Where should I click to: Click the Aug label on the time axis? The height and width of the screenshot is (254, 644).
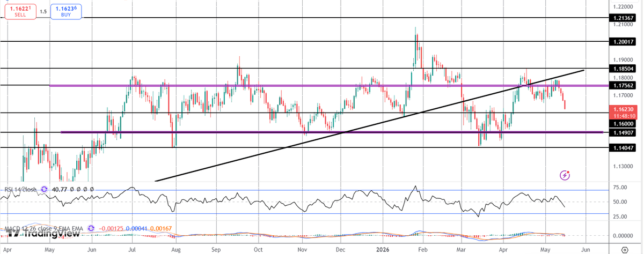coord(175,250)
